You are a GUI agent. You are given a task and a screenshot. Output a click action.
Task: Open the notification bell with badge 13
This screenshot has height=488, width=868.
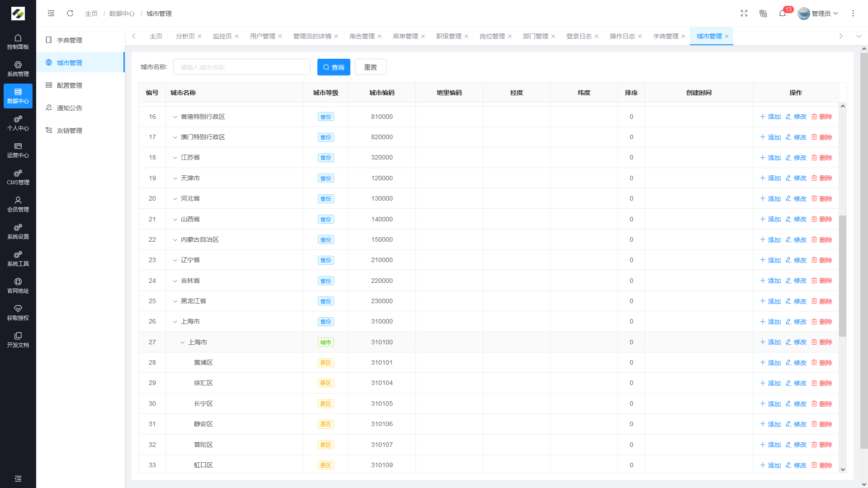[x=783, y=14]
